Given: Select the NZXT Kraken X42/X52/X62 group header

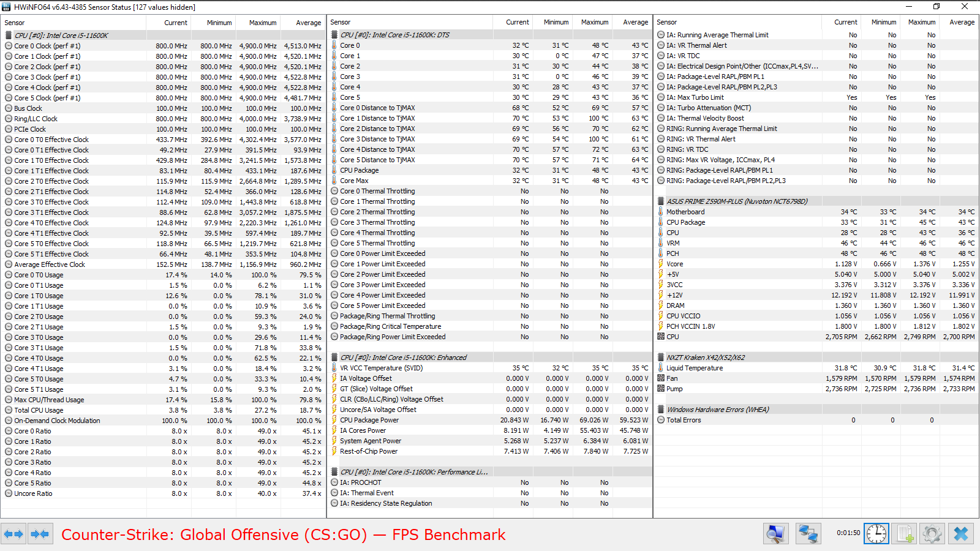Looking at the screenshot, I should point(816,358).
